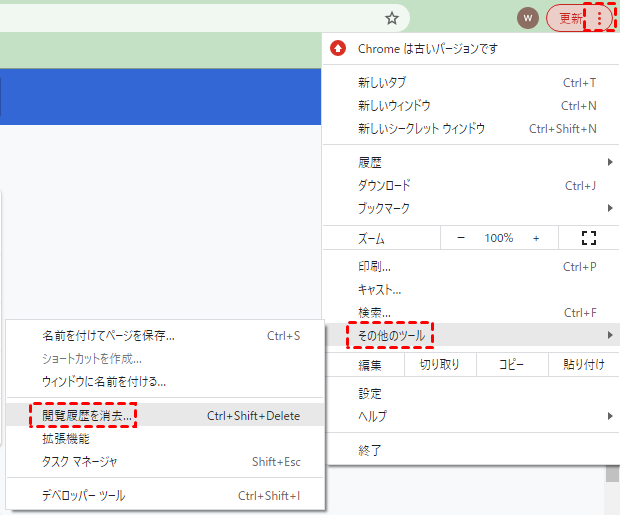Click the 100% zoom value
Viewport: 620px width, 515px height.
tap(499, 238)
